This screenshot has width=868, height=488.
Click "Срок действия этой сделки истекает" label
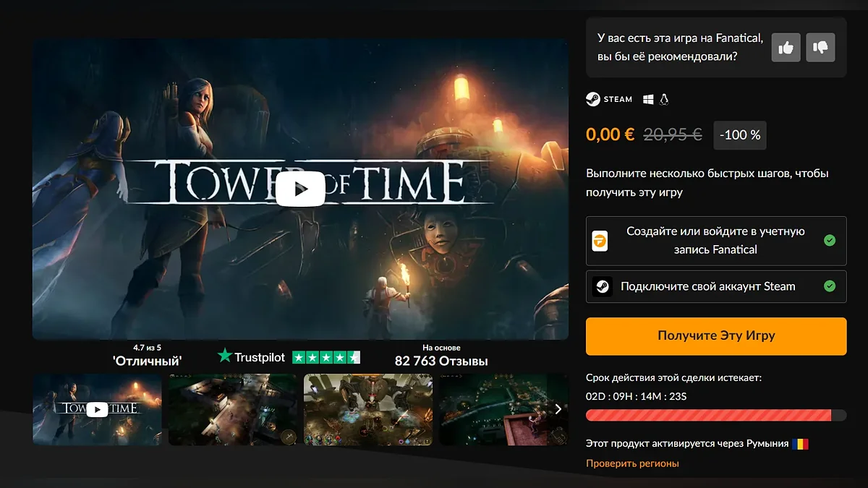point(673,378)
